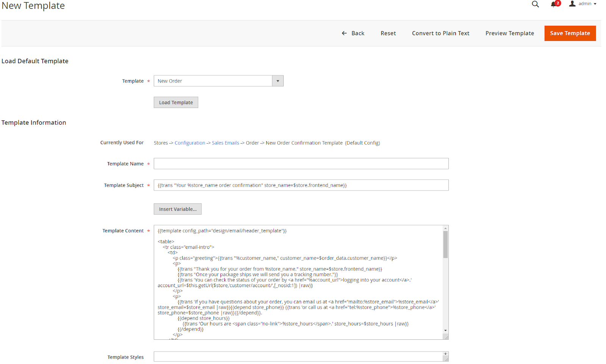Open Preview Template
606x364 pixels.
(509, 33)
